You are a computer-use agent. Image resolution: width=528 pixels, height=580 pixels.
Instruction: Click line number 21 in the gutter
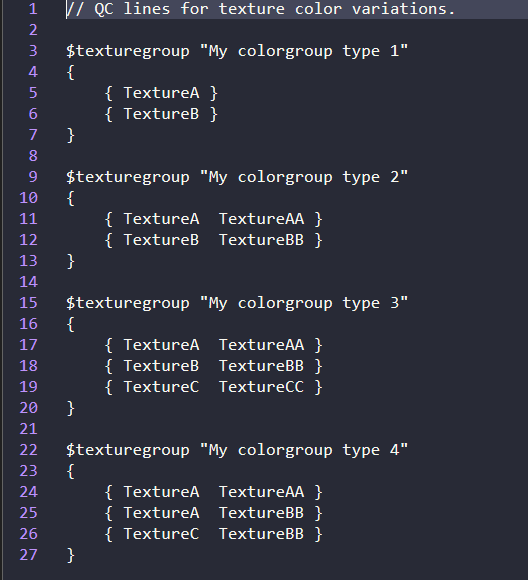tap(28, 429)
